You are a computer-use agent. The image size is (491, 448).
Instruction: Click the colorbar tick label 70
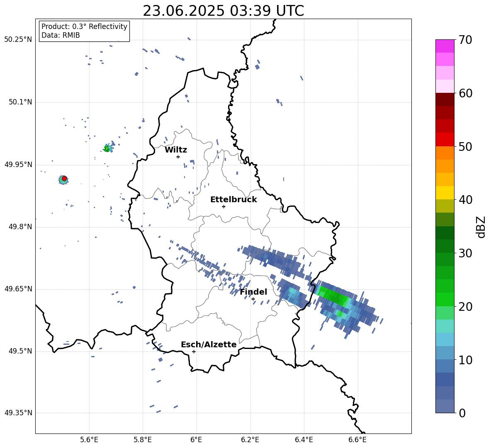point(465,40)
